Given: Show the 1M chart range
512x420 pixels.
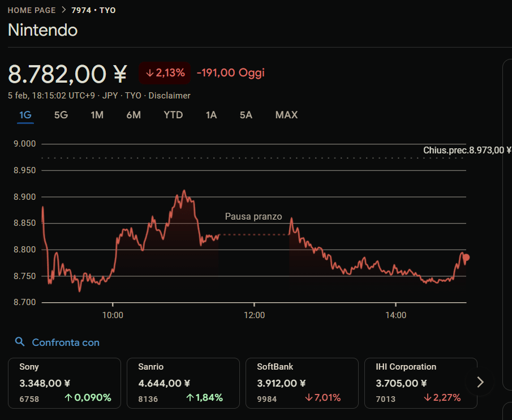Looking at the screenshot, I should click(x=97, y=115).
